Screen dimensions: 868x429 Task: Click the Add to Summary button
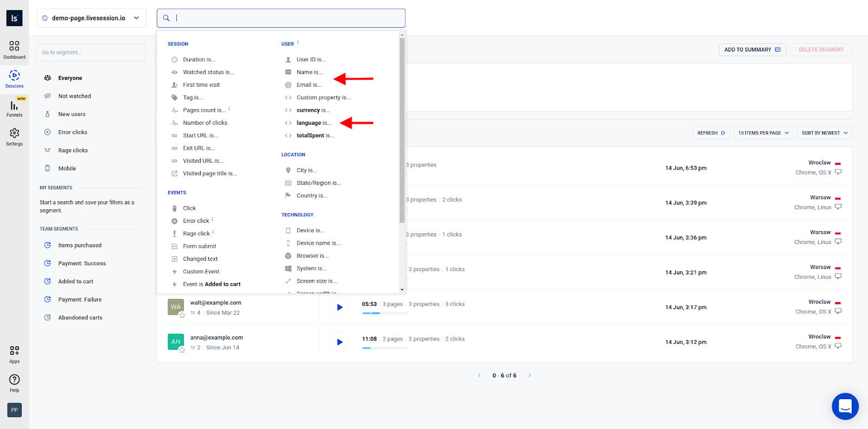(752, 49)
